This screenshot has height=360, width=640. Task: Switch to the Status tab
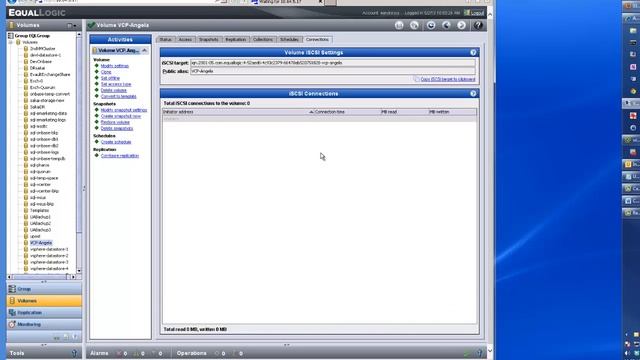pyautogui.click(x=165, y=40)
